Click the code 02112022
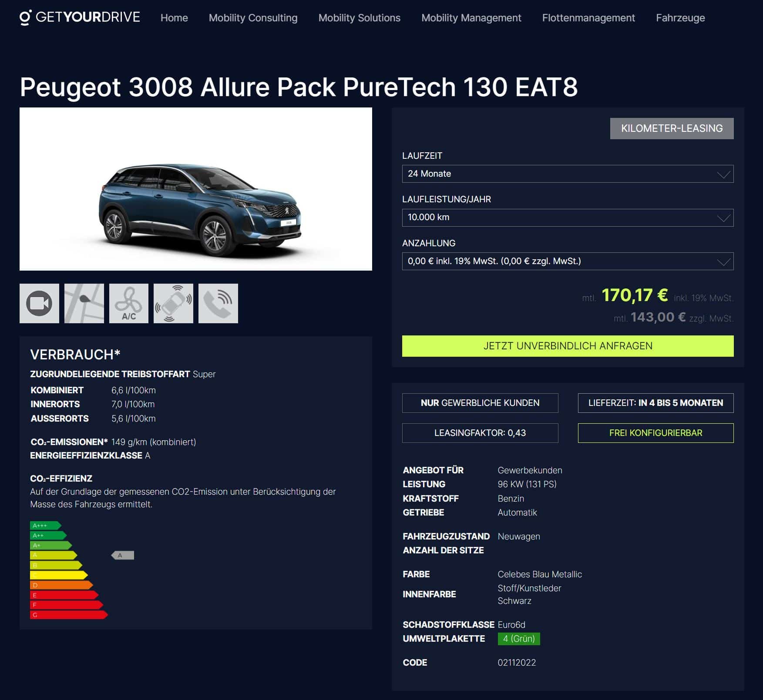763x700 pixels. (x=517, y=663)
